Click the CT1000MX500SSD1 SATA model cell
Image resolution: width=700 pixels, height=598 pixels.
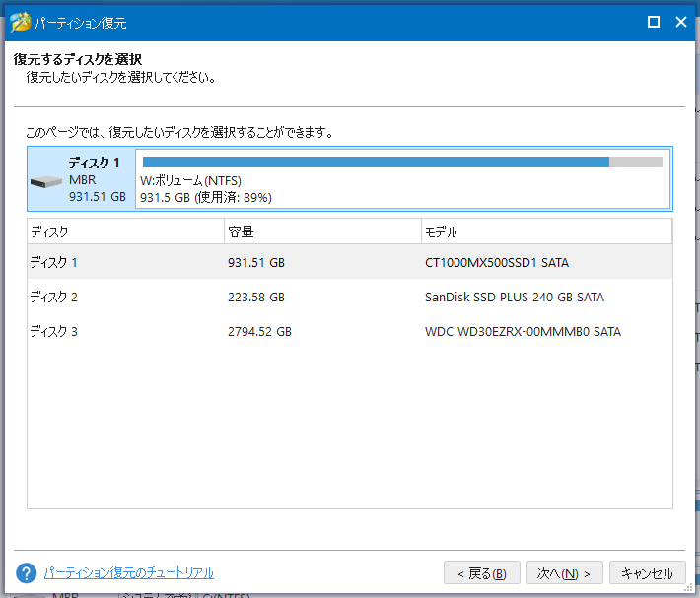(496, 263)
